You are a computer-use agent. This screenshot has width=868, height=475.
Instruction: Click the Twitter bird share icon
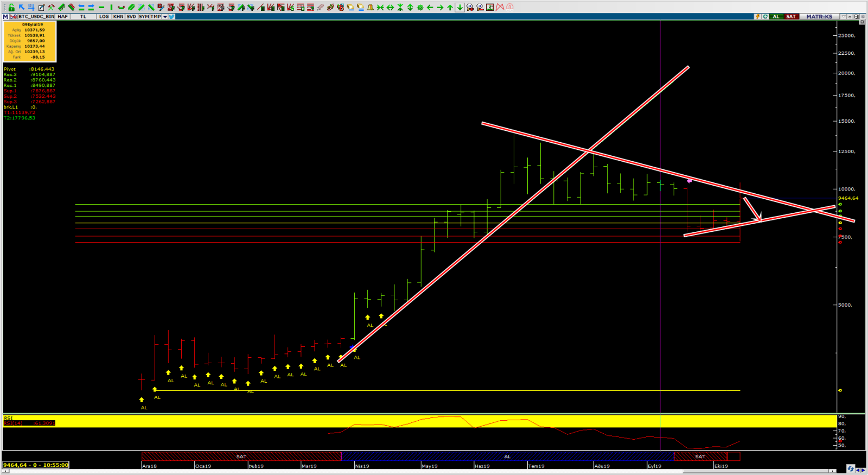click(171, 17)
